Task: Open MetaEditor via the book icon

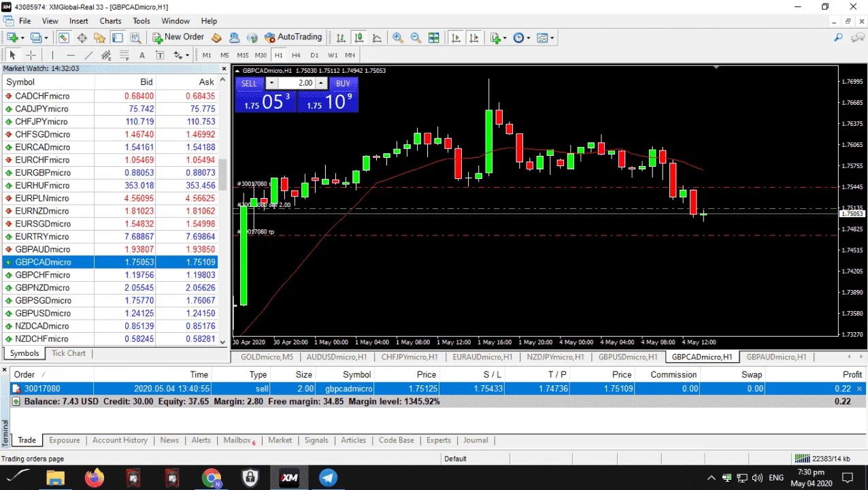Action: click(217, 37)
